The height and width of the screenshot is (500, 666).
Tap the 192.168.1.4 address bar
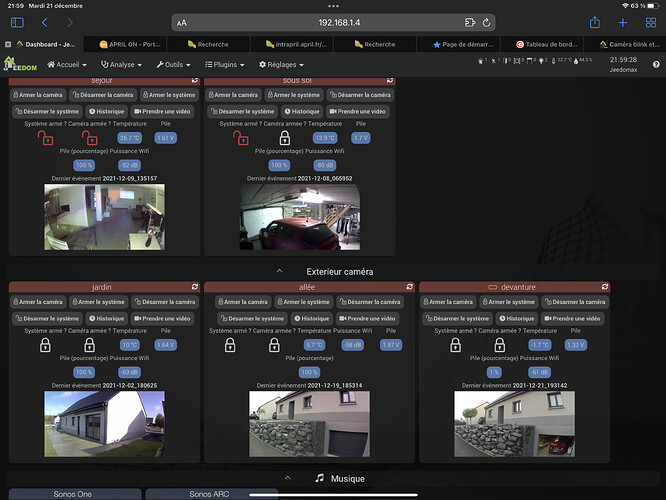click(x=339, y=23)
